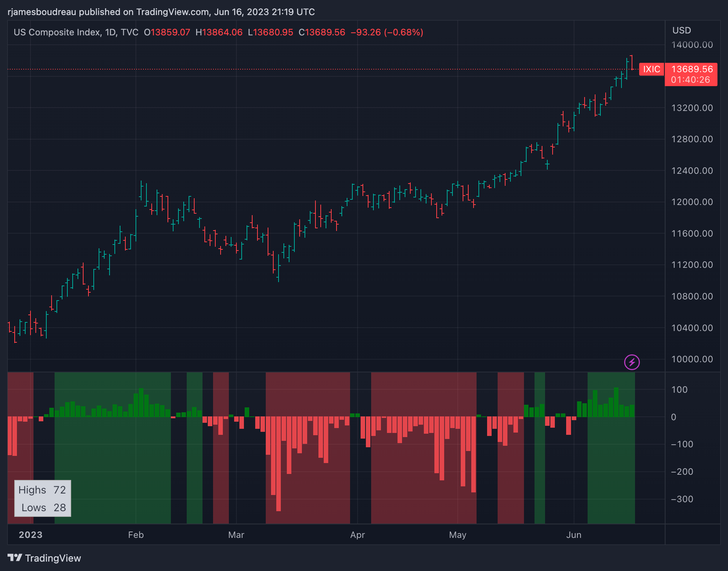Open the USD currency selector
728x571 pixels.
[681, 30]
